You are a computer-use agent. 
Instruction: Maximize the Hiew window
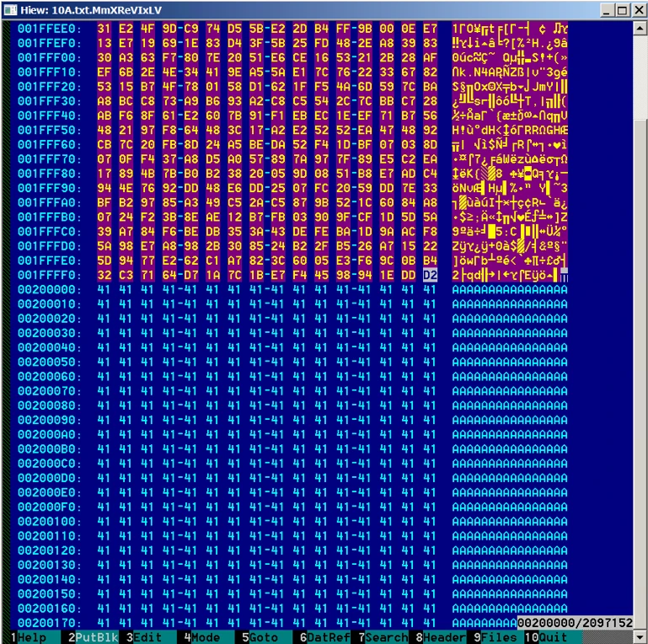tap(622, 10)
